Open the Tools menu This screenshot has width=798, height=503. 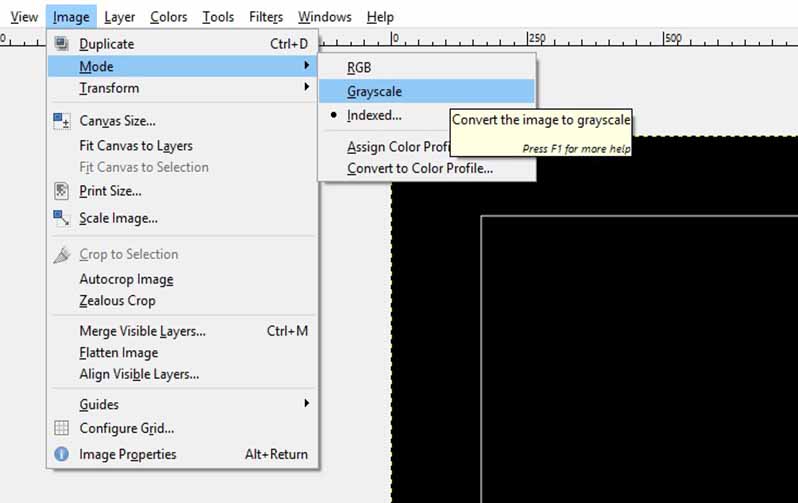coord(218,17)
